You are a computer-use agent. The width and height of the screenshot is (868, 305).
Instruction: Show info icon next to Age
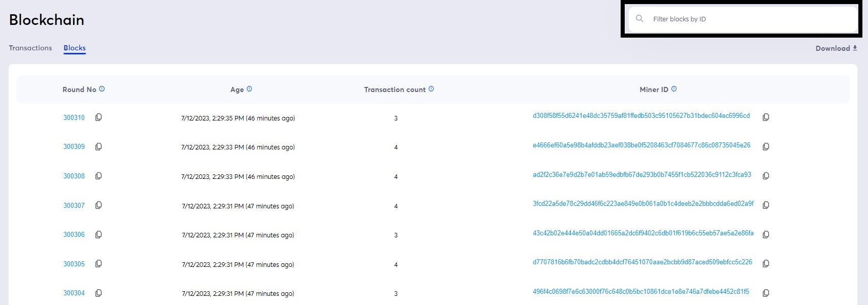[249, 89]
